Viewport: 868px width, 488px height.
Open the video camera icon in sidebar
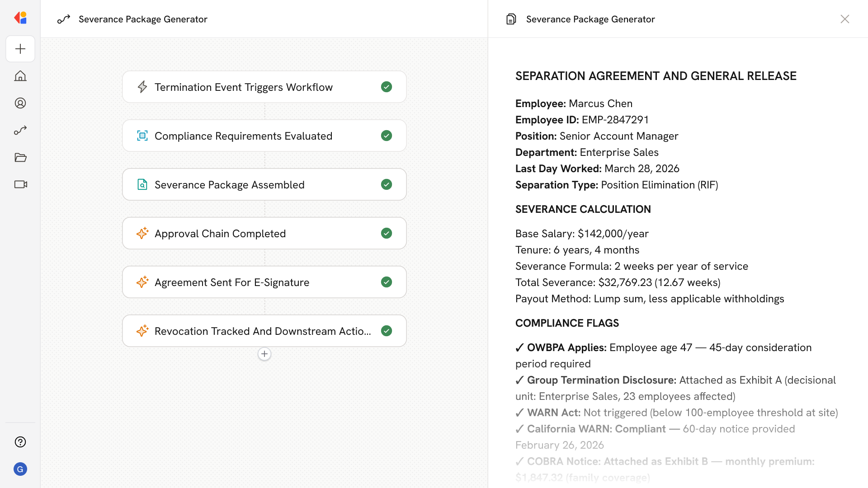[x=20, y=184]
